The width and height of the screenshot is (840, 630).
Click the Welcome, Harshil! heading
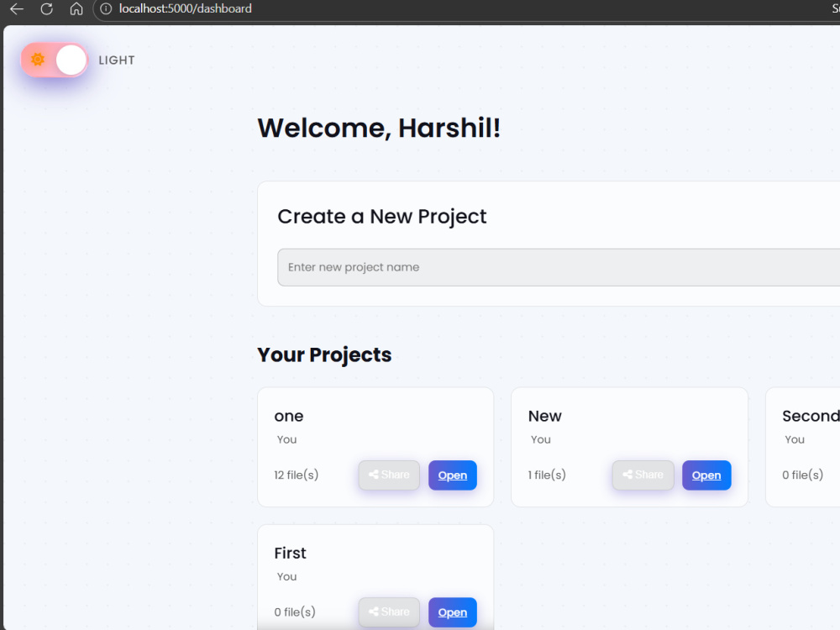(x=380, y=128)
